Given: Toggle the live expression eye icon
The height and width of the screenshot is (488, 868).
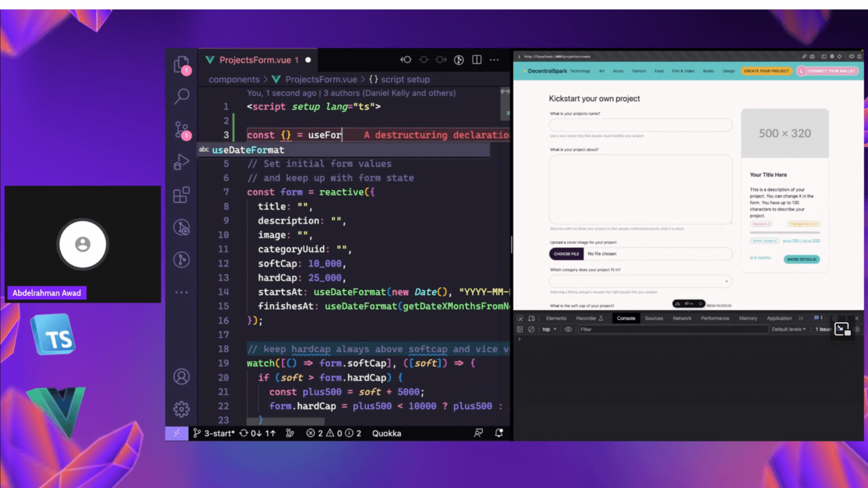Looking at the screenshot, I should pos(568,329).
